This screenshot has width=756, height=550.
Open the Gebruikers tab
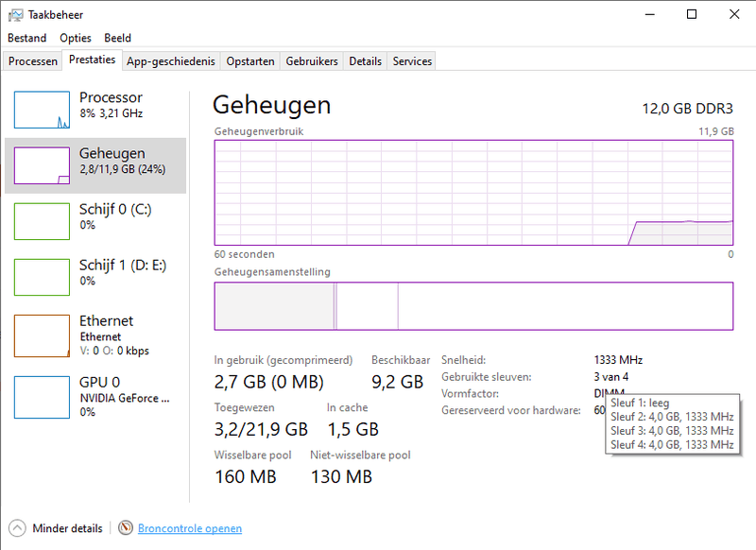[312, 60]
